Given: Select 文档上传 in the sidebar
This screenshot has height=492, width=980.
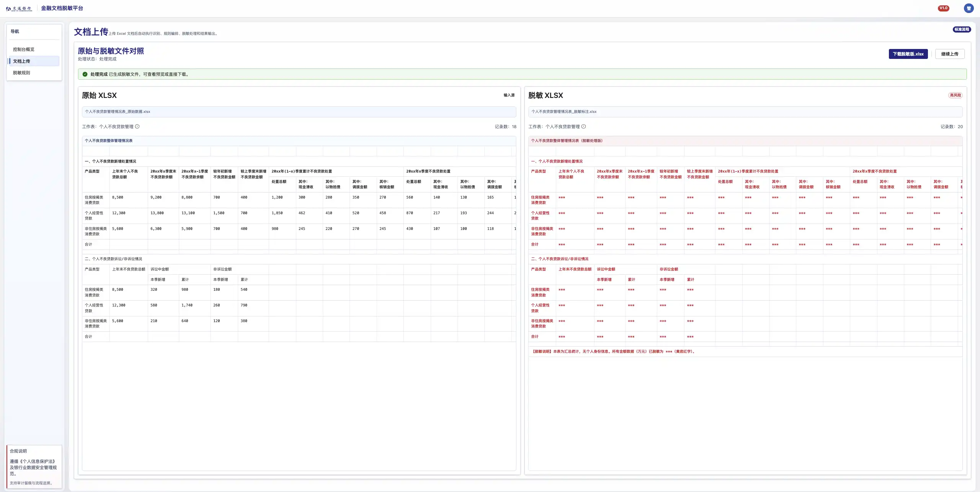Looking at the screenshot, I should tap(22, 61).
